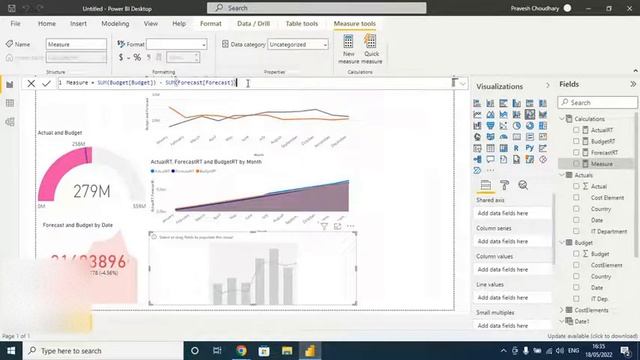This screenshot has width=640, height=360.
Task: Check the ForecastRT measure checkbox
Action: click(576, 152)
